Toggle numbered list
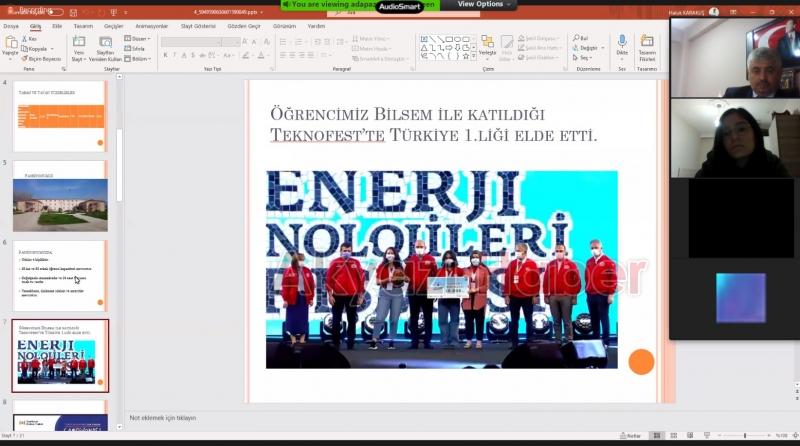 (300, 42)
